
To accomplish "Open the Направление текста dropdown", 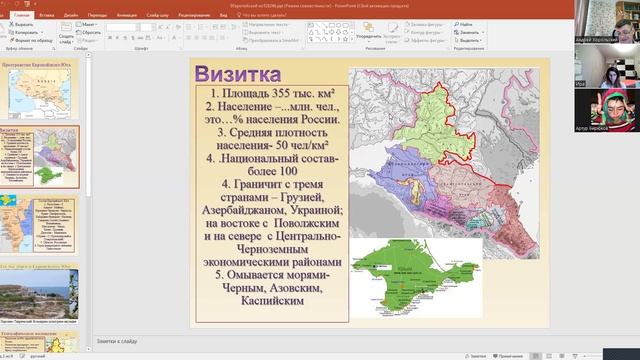I will (267, 24).
